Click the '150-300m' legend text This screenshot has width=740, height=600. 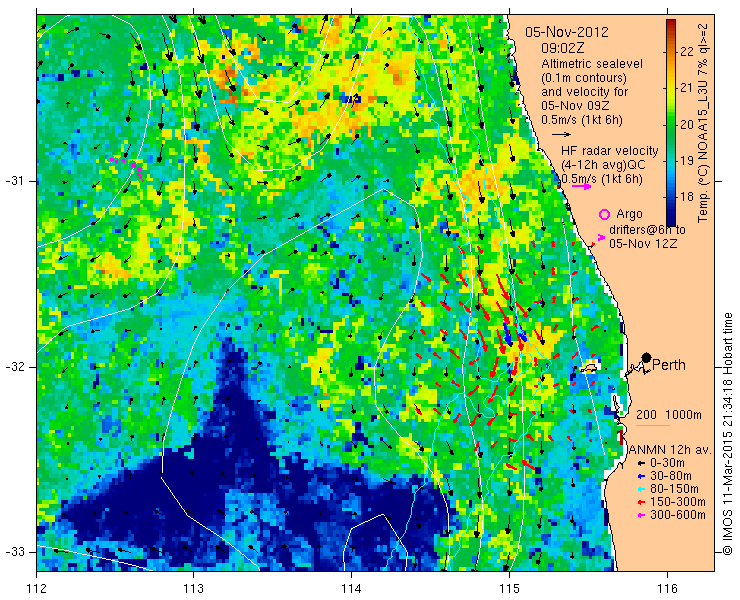(x=678, y=502)
